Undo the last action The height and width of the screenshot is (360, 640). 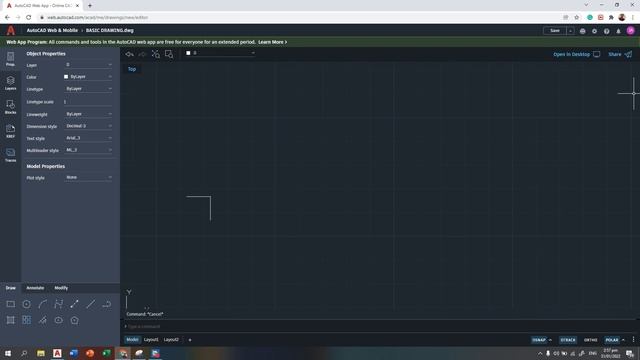pos(129,54)
